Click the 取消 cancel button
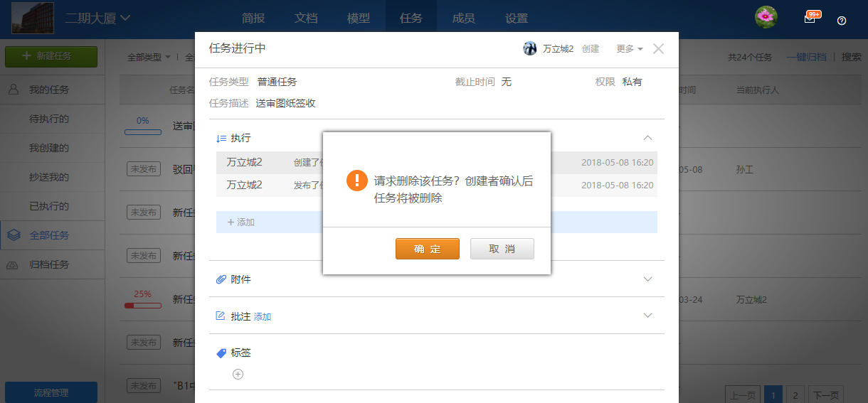The height and width of the screenshot is (403, 868). (502, 249)
